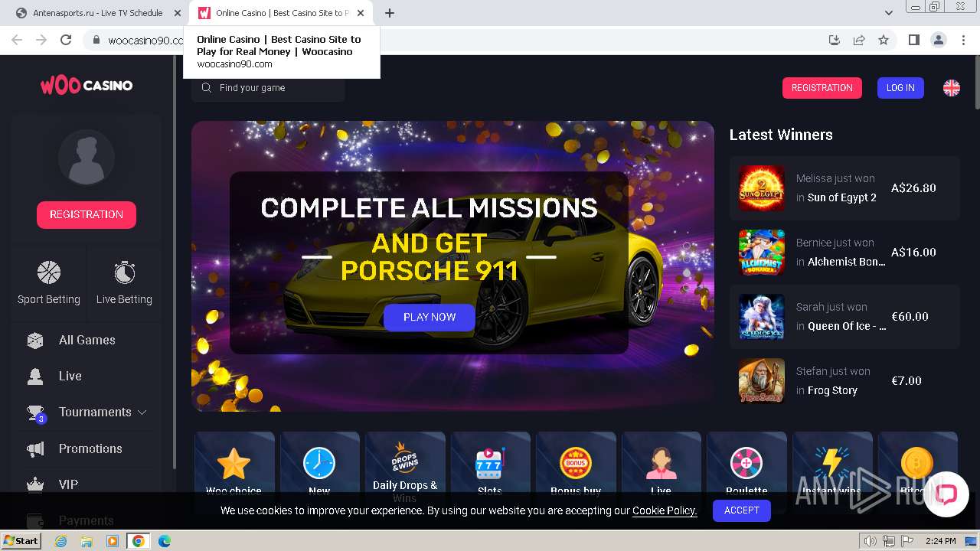This screenshot has width=980, height=551.
Task: Open Queen Of Ice winner thumbnail
Action: pyautogui.click(x=762, y=317)
